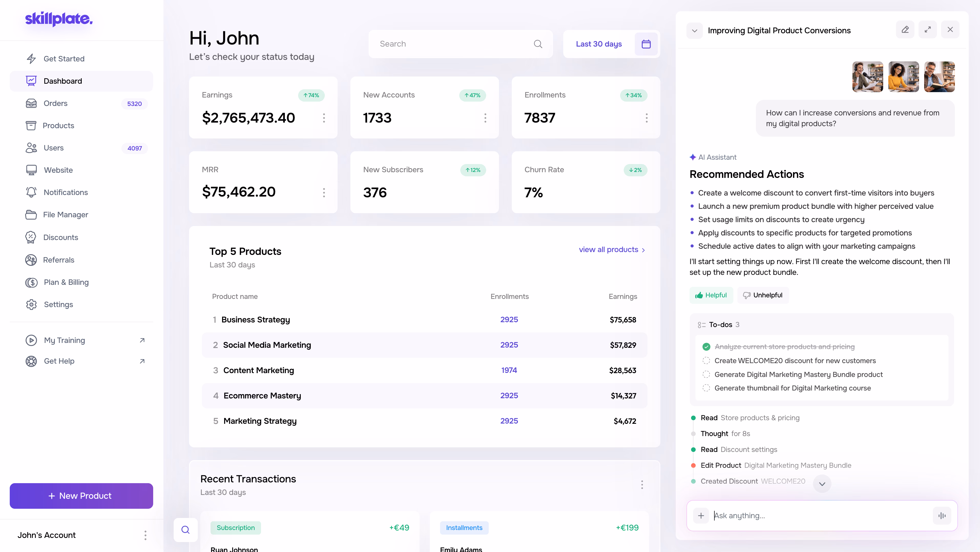
Task: Expand the chat panel with arrows icon
Action: [x=927, y=30]
